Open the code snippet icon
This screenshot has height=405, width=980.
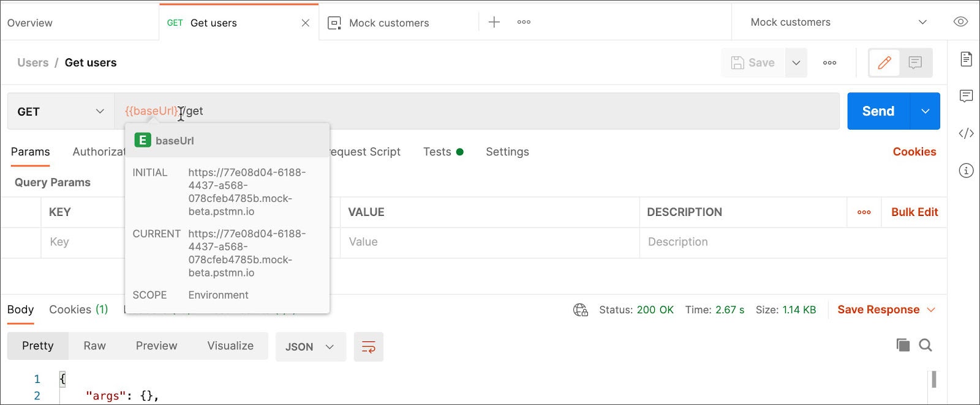click(x=966, y=133)
